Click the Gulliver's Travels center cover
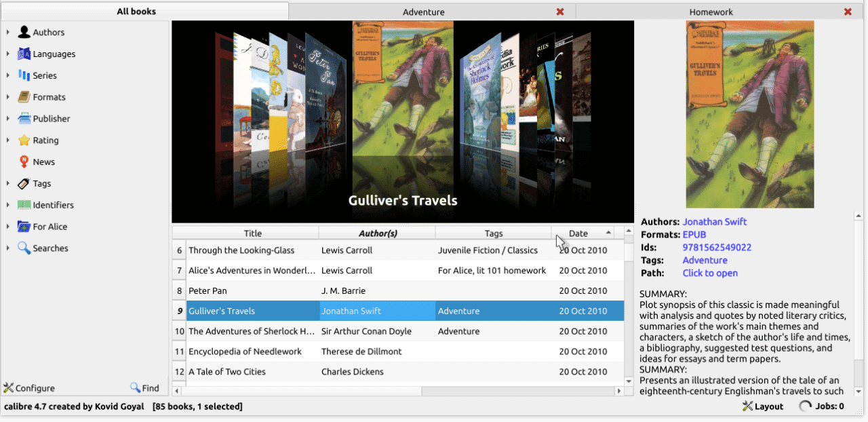This screenshot has height=422, width=868. point(402,88)
